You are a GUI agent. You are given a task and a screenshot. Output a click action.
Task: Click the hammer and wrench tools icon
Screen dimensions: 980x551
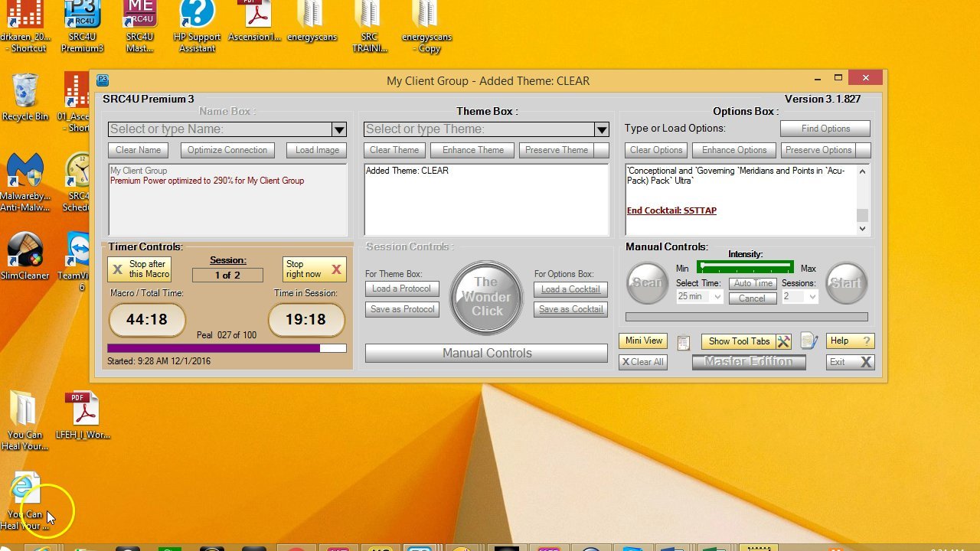(783, 341)
